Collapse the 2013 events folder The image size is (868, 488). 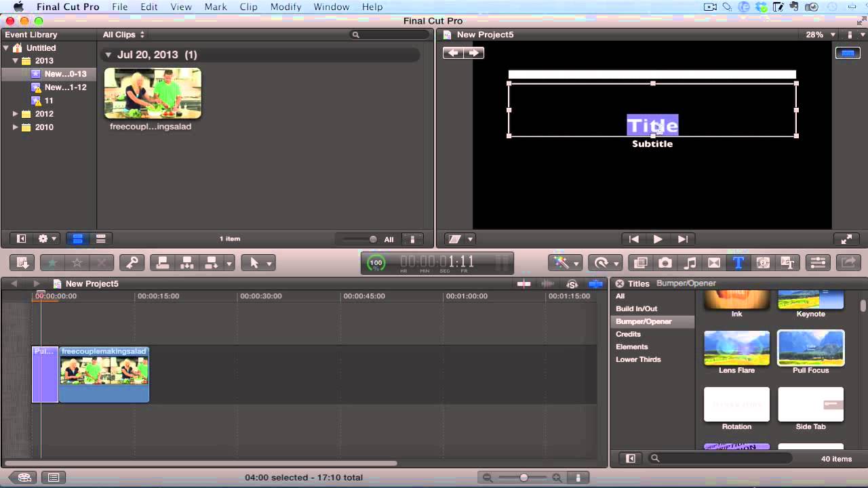pyautogui.click(x=16, y=61)
